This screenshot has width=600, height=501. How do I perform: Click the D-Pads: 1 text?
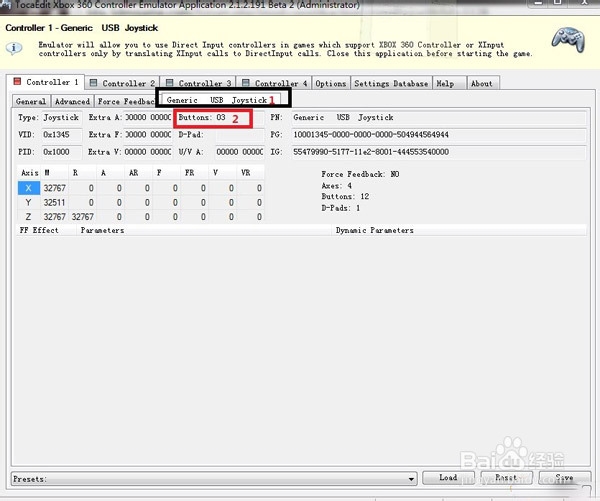(341, 208)
